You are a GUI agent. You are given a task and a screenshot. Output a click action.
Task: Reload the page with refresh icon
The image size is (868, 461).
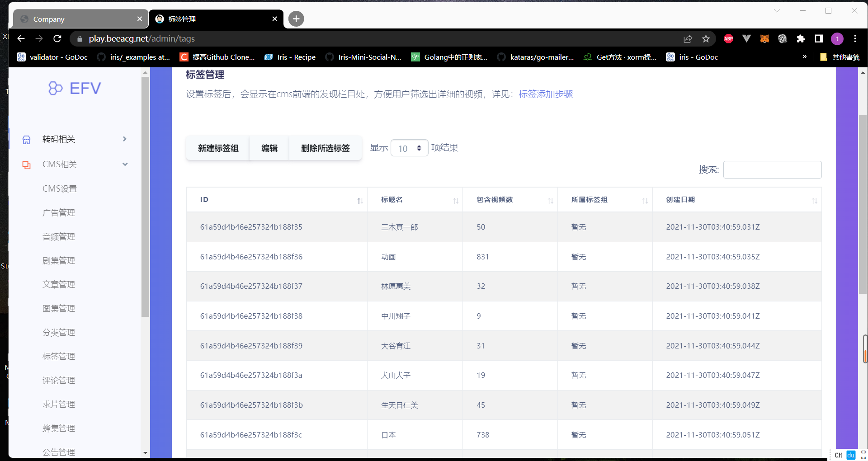57,39
